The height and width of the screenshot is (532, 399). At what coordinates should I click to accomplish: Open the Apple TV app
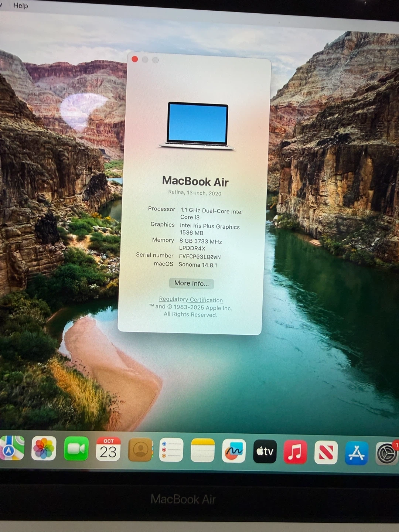coord(265,451)
